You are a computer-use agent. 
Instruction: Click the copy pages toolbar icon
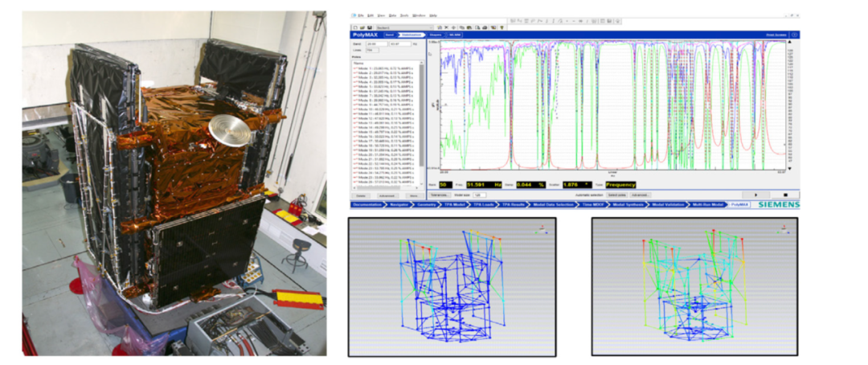point(462,27)
